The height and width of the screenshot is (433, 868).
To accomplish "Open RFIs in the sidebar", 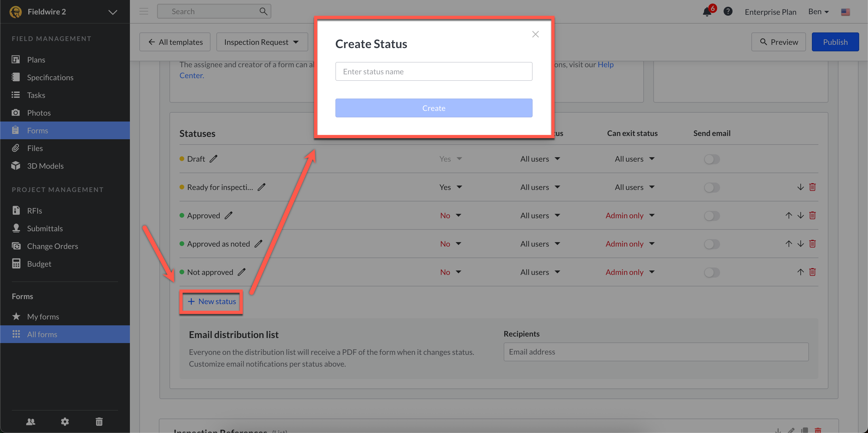I will 34,211.
